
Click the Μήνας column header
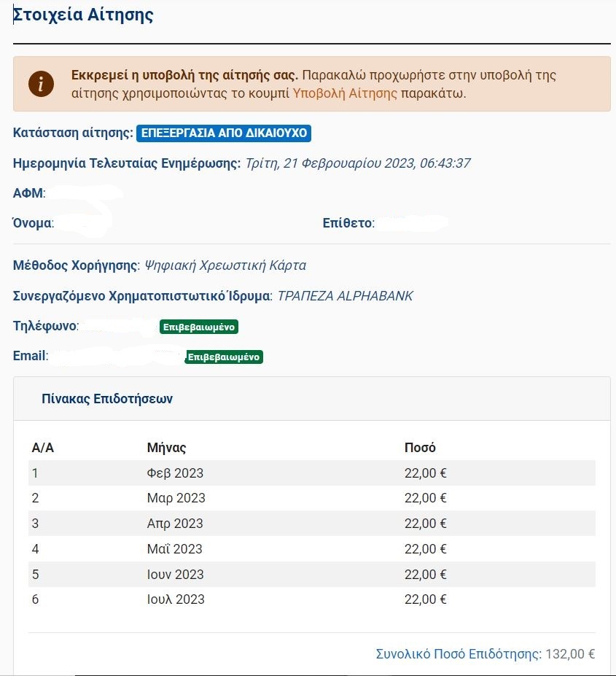click(x=166, y=447)
